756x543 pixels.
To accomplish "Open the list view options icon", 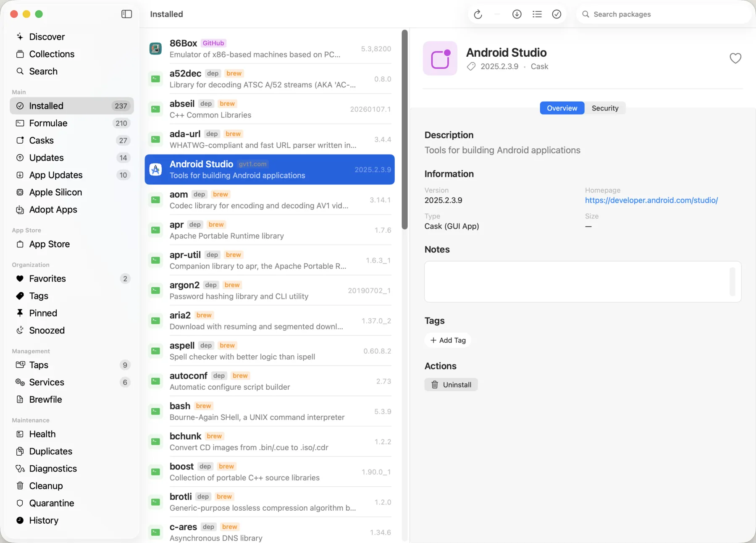I will [537, 14].
